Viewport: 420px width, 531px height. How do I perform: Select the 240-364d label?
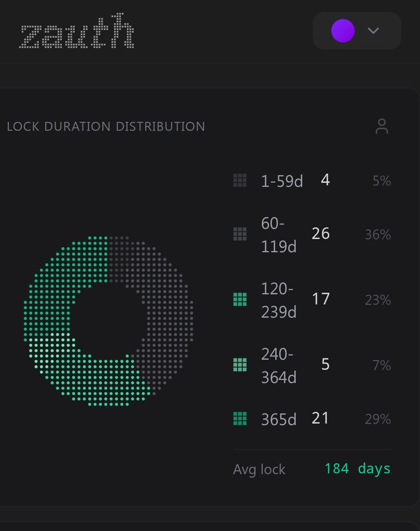click(279, 366)
